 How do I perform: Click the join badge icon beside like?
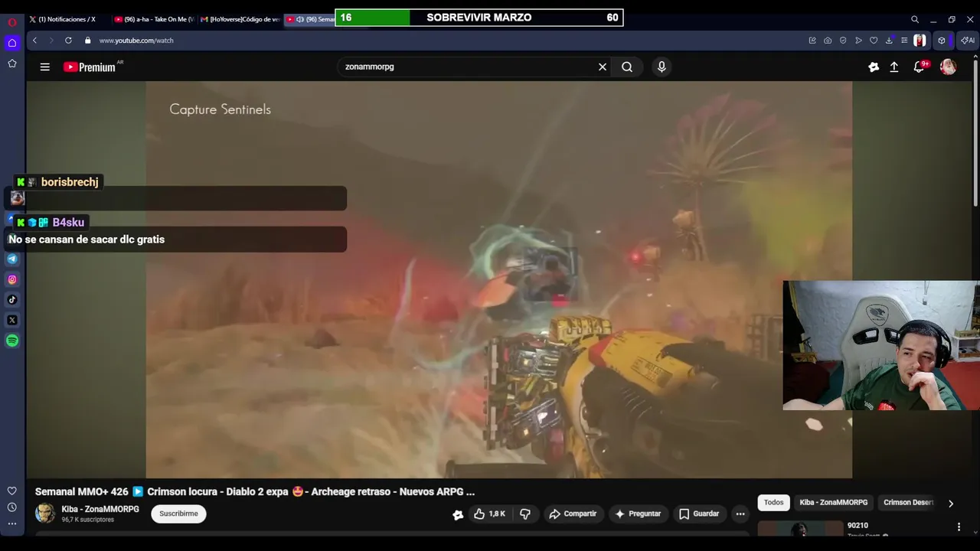click(458, 514)
